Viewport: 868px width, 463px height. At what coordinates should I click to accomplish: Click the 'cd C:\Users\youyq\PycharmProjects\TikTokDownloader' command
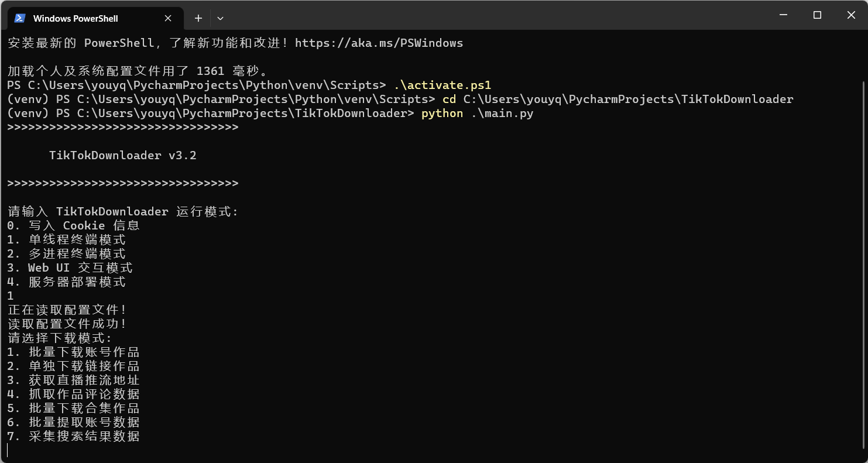617,99
